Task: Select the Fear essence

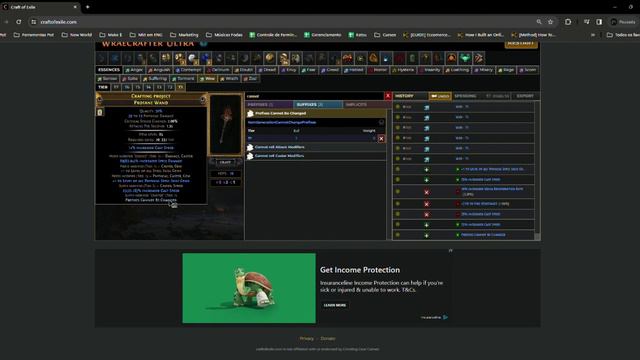Action: pos(309,70)
